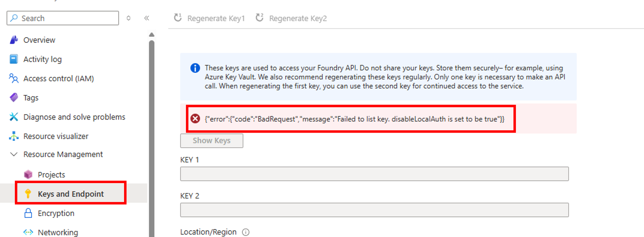Viewport: 644px width, 237px height.
Task: Toggle the search filter chevron control
Action: pos(128,18)
